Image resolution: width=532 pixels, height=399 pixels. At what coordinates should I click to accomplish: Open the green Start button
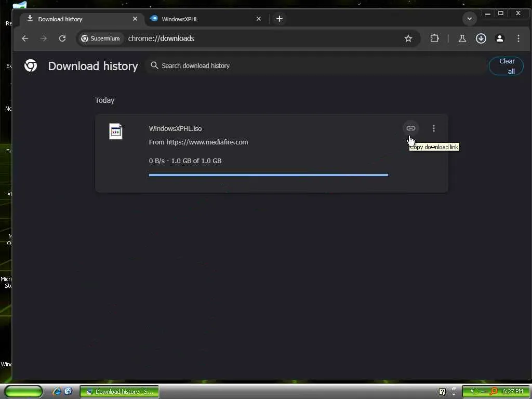click(23, 392)
